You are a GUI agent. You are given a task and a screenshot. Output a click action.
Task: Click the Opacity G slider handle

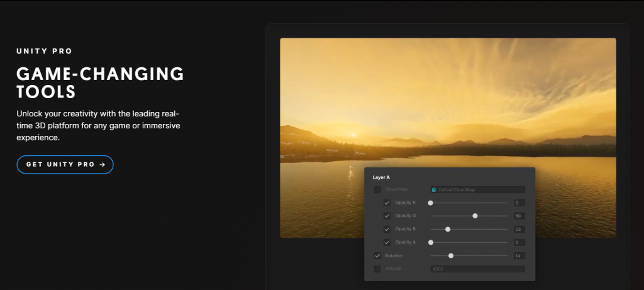click(x=475, y=216)
